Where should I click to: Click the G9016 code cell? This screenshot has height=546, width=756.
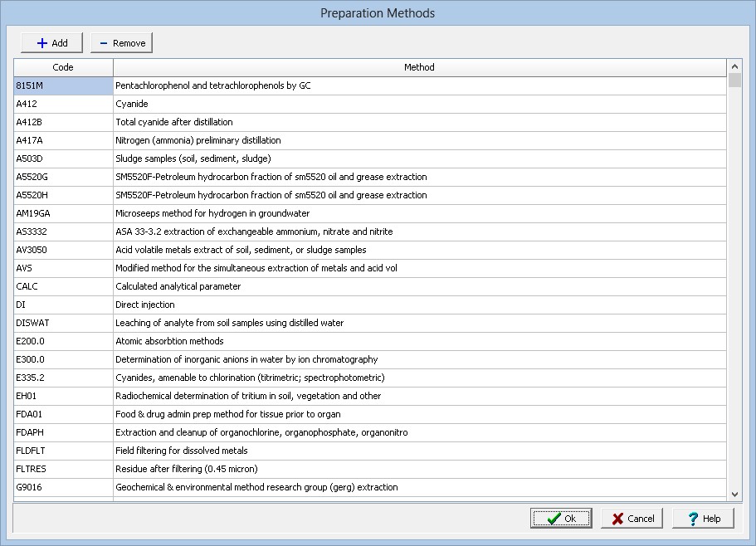[x=63, y=487]
